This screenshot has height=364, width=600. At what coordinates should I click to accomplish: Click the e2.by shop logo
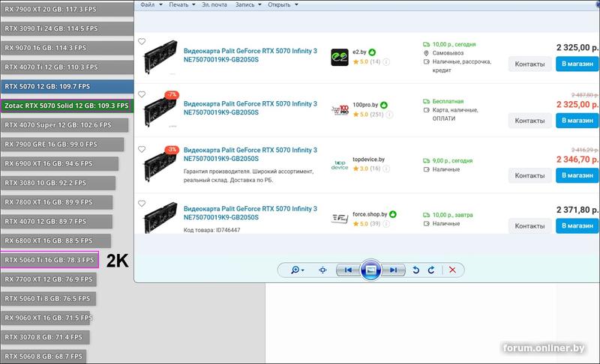pyautogui.click(x=340, y=57)
